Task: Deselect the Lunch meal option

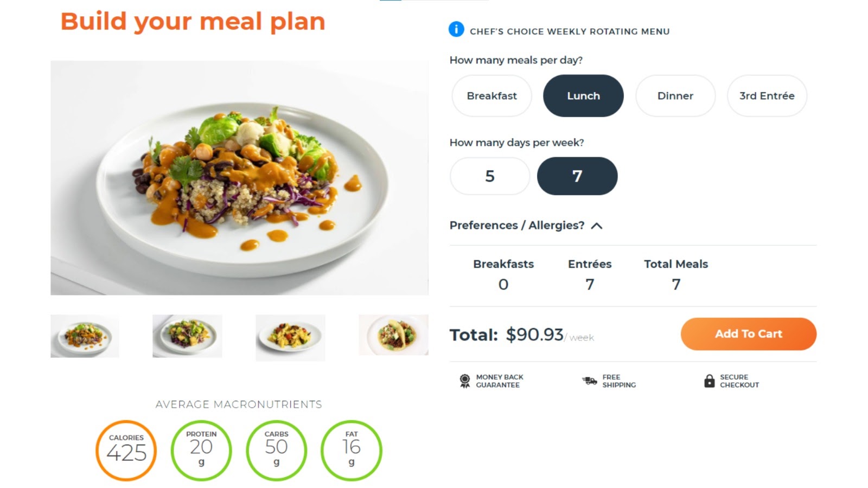Action: tap(584, 96)
